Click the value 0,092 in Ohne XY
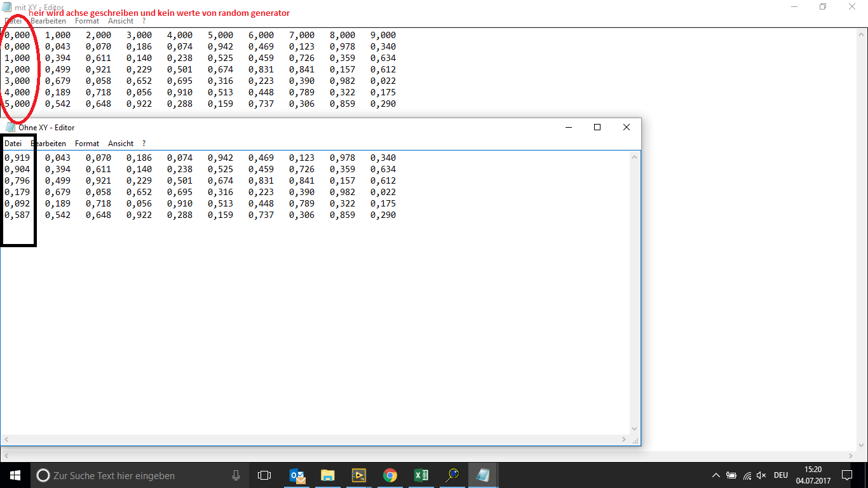868x488 pixels. 17,203
